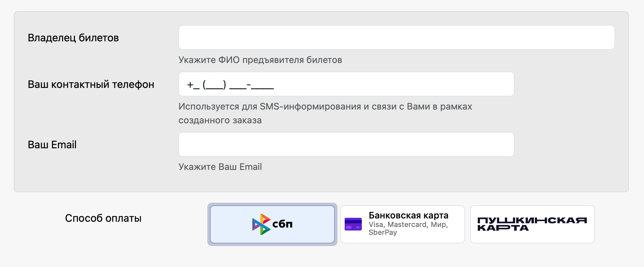Viewport: 644px width, 267px height.
Task: Click the 'Укажите Ваш Email' hint
Action: tap(220, 167)
